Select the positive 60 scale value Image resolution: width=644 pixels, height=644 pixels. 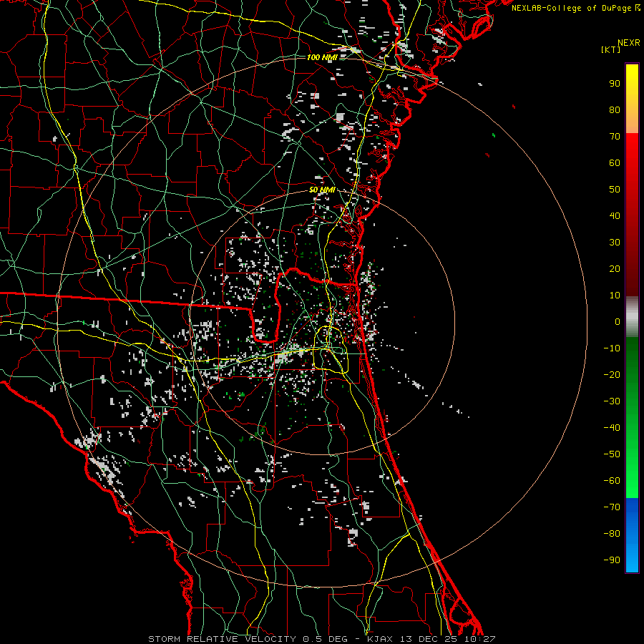[x=615, y=162]
